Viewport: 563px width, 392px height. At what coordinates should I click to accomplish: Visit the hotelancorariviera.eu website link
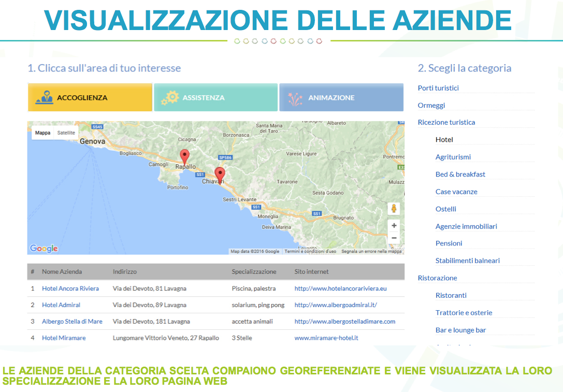[x=340, y=288]
